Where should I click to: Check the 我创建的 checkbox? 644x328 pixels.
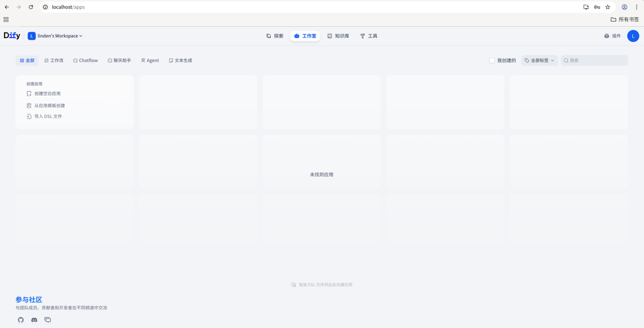[x=492, y=61]
